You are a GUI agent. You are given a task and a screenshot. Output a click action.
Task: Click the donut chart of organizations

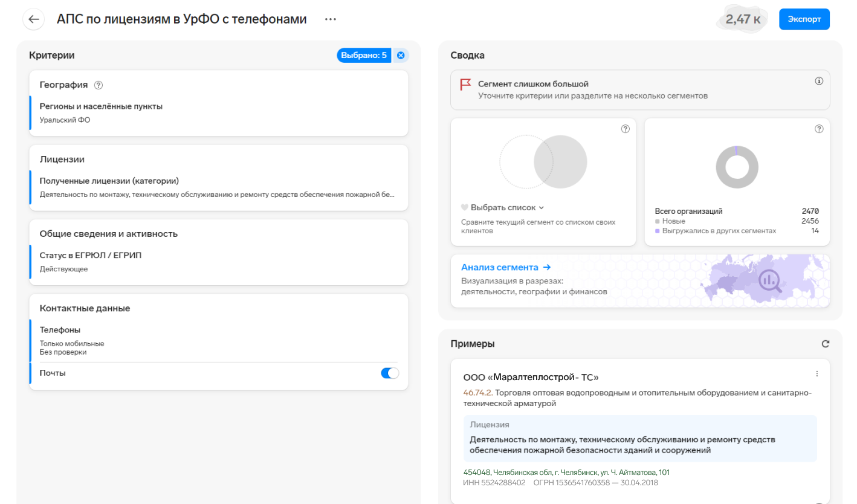(737, 167)
